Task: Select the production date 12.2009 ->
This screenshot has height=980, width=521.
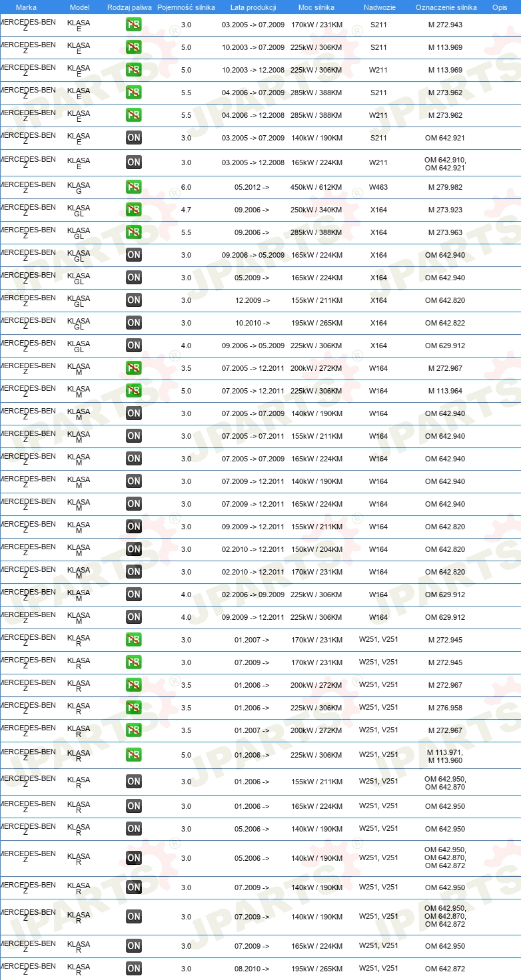Action: click(252, 300)
